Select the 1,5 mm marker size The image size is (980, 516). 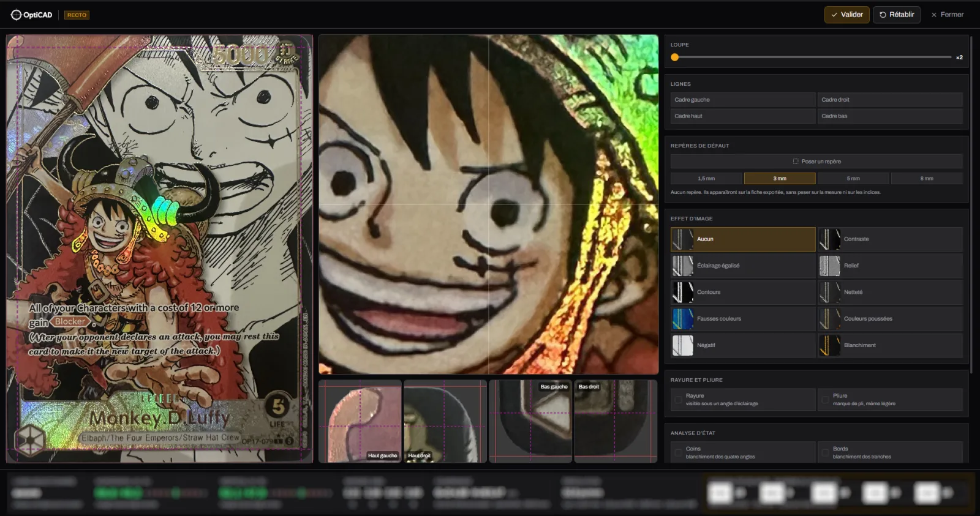pyautogui.click(x=706, y=179)
